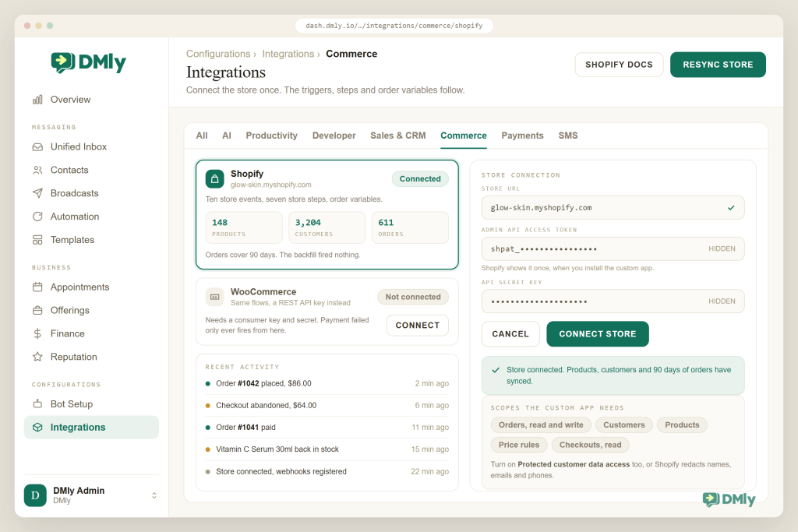Screen dimensions: 798x532
Task: Click the Shopify bag icon
Action: (x=215, y=179)
